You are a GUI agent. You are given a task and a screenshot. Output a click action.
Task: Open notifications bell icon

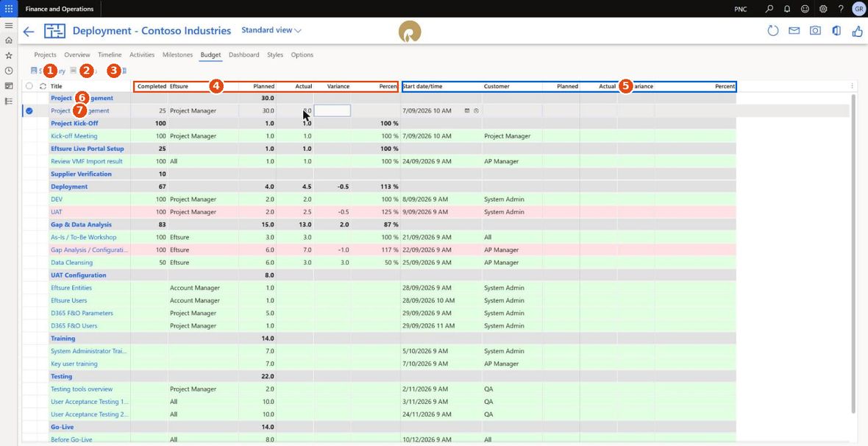(787, 9)
